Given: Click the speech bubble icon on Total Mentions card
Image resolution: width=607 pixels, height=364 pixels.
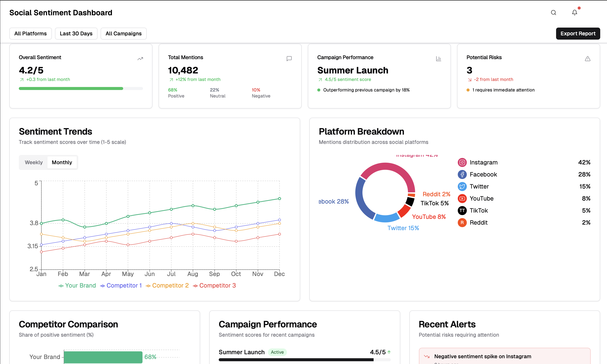Looking at the screenshot, I should pos(289,58).
